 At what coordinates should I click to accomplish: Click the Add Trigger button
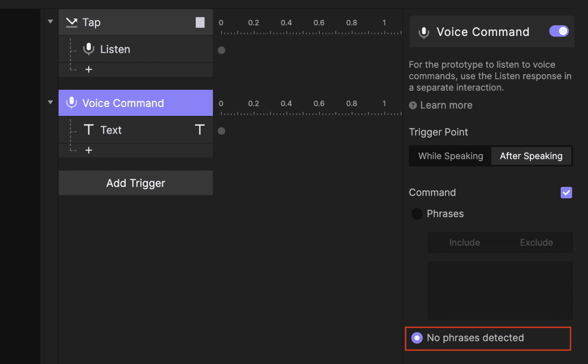(135, 183)
